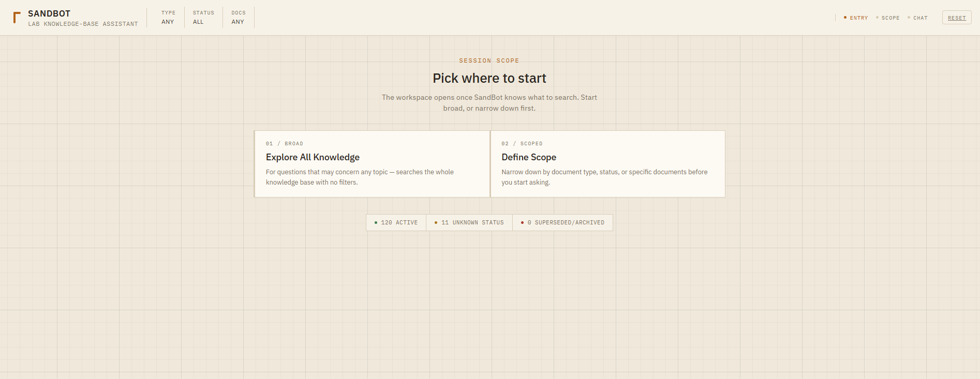Open the Explore All Knowledge card
Screen dimensions: 980x379
[372, 164]
